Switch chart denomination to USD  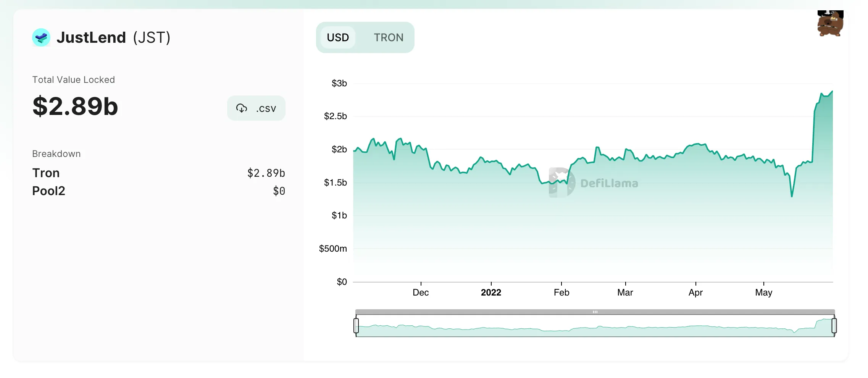[338, 37]
